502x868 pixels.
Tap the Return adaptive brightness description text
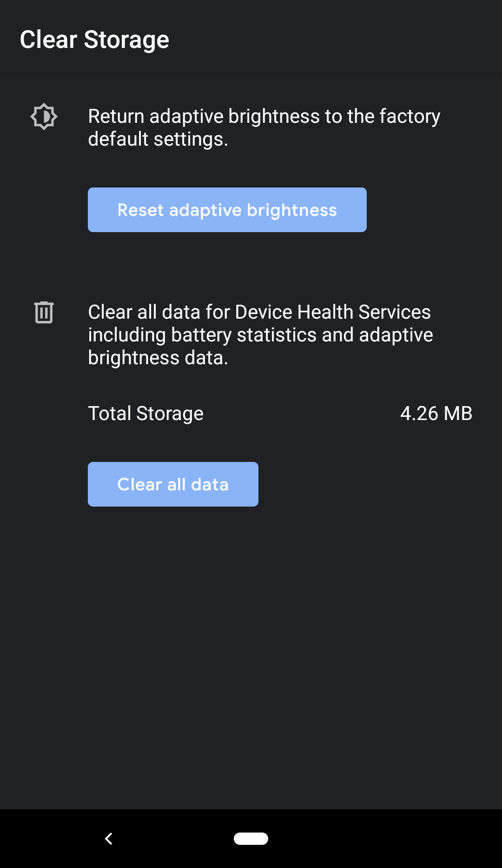(x=264, y=127)
